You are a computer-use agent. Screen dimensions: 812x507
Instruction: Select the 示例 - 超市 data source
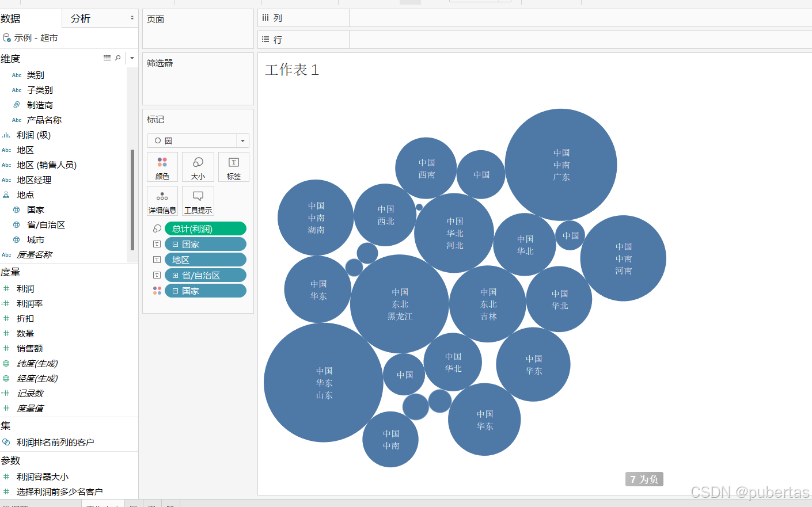coord(36,37)
